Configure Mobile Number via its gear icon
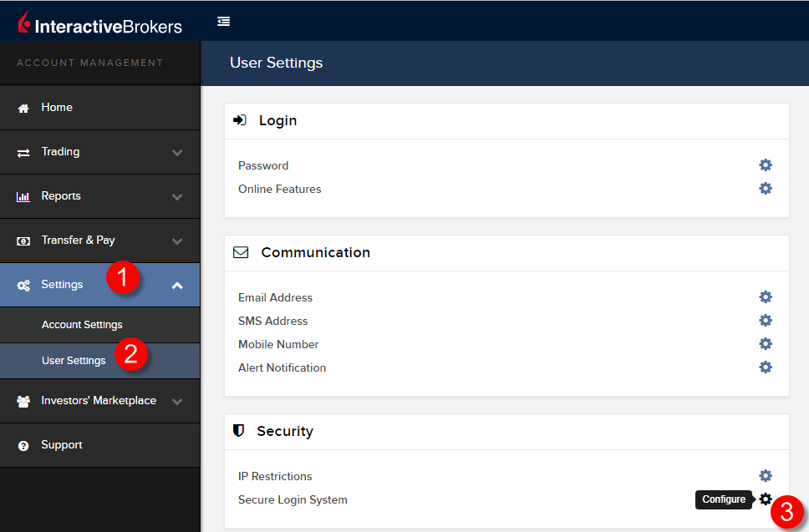Image resolution: width=809 pixels, height=532 pixels. (x=766, y=344)
